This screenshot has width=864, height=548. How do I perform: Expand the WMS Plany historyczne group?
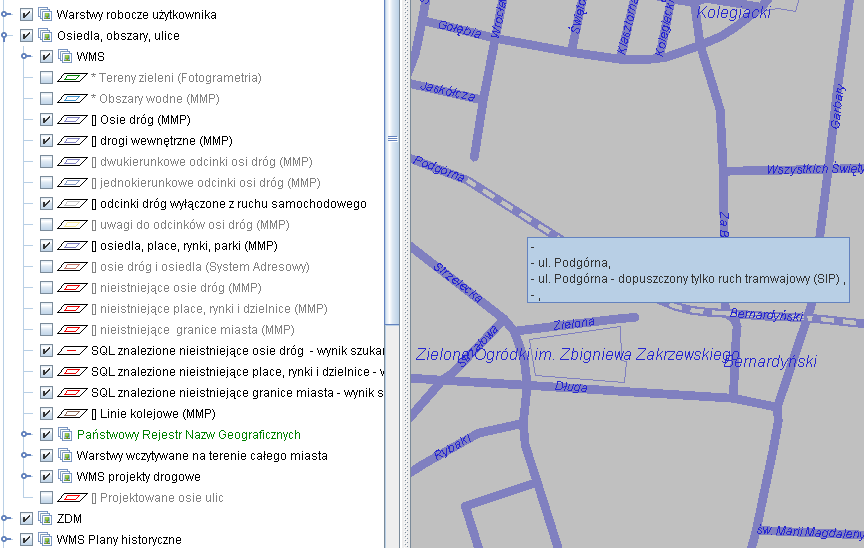coord(6,539)
